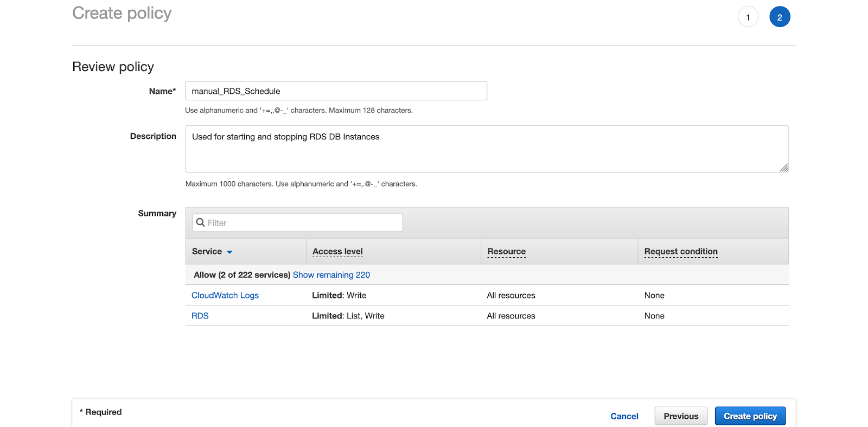Click the Filter search box

pyautogui.click(x=297, y=222)
